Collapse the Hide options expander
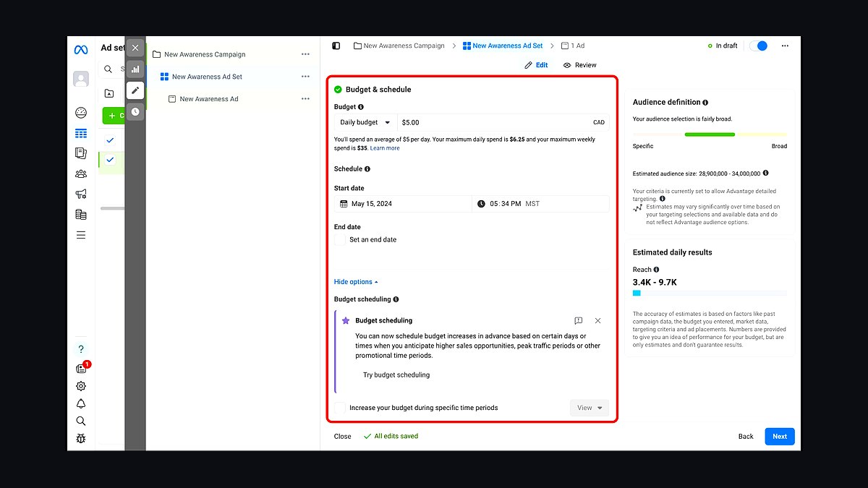The image size is (868, 488). [356, 282]
